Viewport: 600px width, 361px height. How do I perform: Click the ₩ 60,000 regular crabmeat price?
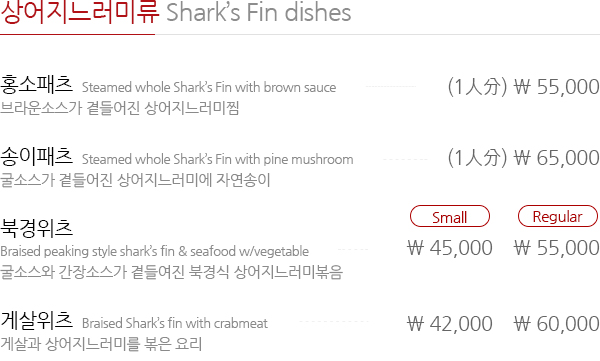557,324
